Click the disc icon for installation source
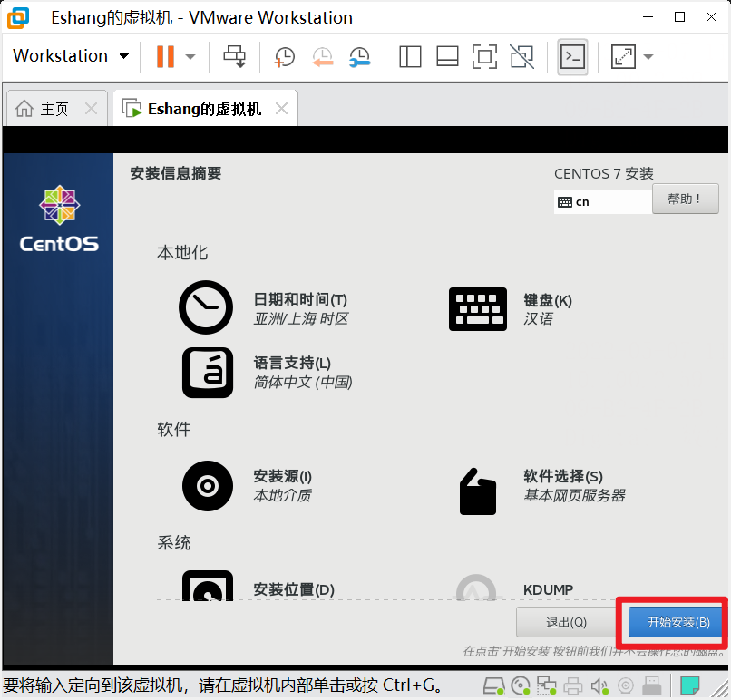The width and height of the screenshot is (731, 700). tap(208, 486)
